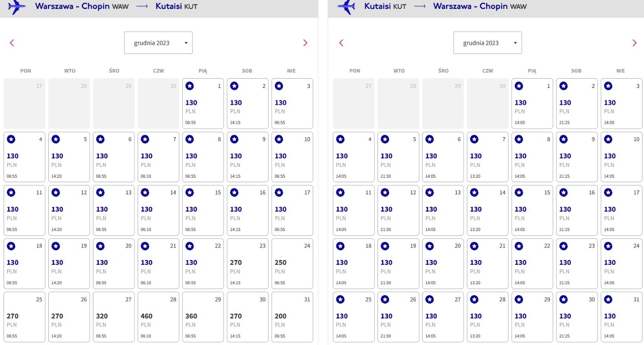
Task: Click the airplane icon beside Warszawa - Chopin WAW
Action: point(17,7)
